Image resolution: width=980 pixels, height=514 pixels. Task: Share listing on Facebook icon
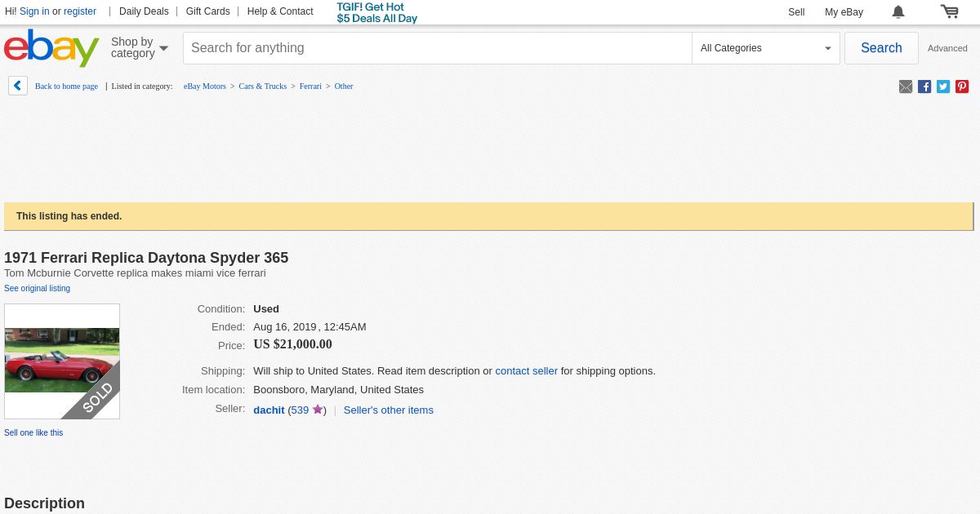(924, 86)
